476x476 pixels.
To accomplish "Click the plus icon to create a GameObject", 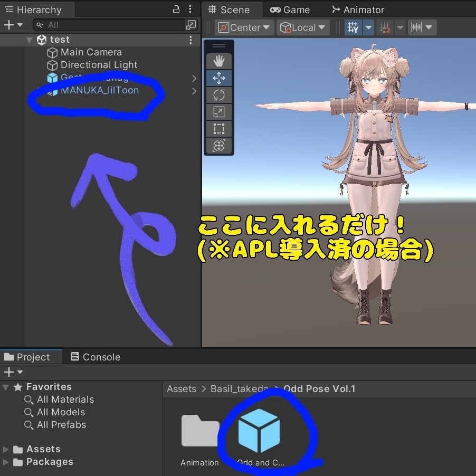I will pyautogui.click(x=8, y=24).
